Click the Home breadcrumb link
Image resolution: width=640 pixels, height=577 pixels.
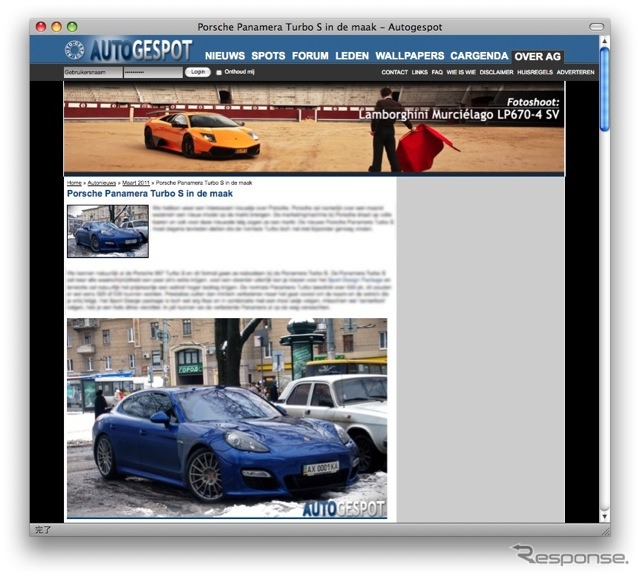click(x=74, y=183)
